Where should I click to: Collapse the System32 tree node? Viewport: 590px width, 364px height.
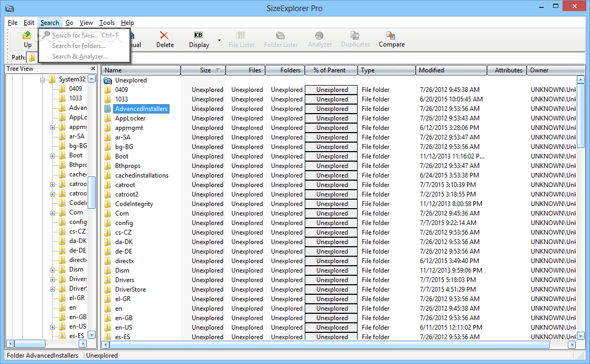click(43, 79)
